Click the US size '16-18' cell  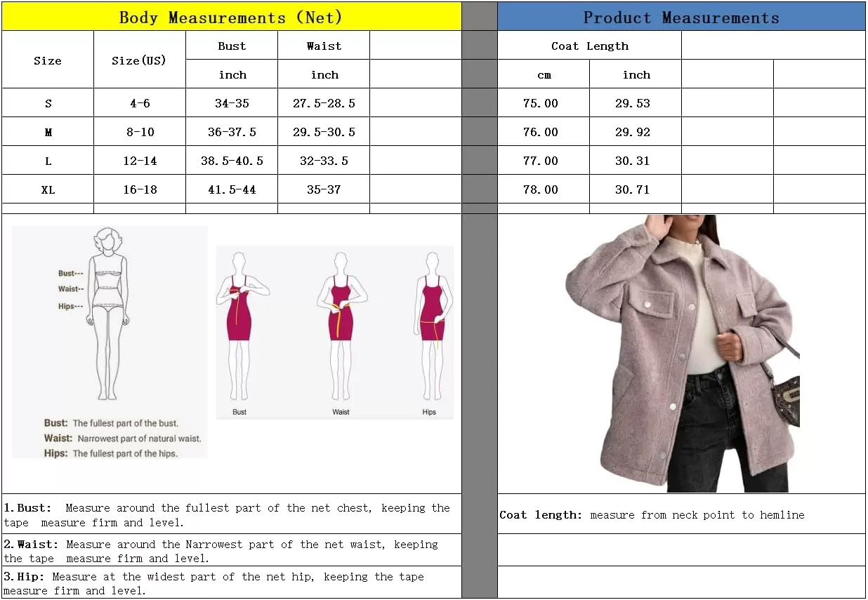coord(140,189)
